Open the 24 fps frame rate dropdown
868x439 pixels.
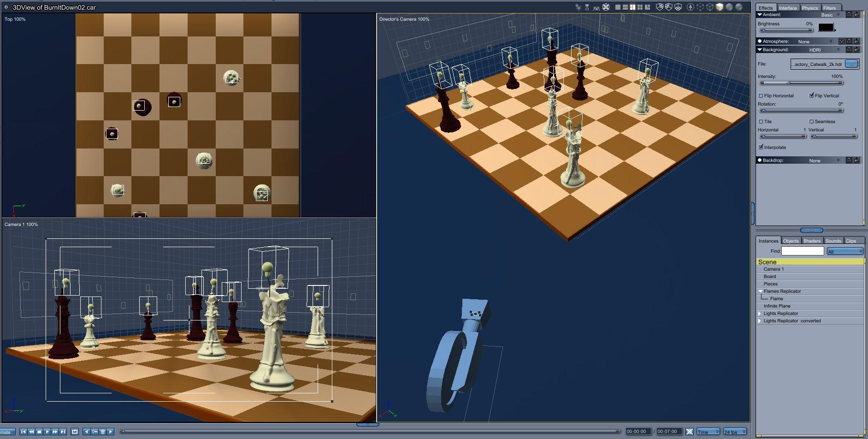[x=735, y=432]
